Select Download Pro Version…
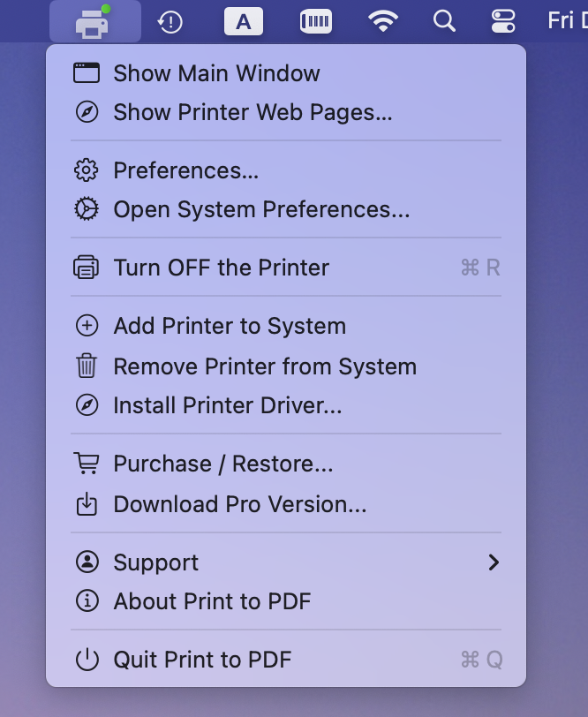The width and height of the screenshot is (588, 717). (x=286, y=504)
